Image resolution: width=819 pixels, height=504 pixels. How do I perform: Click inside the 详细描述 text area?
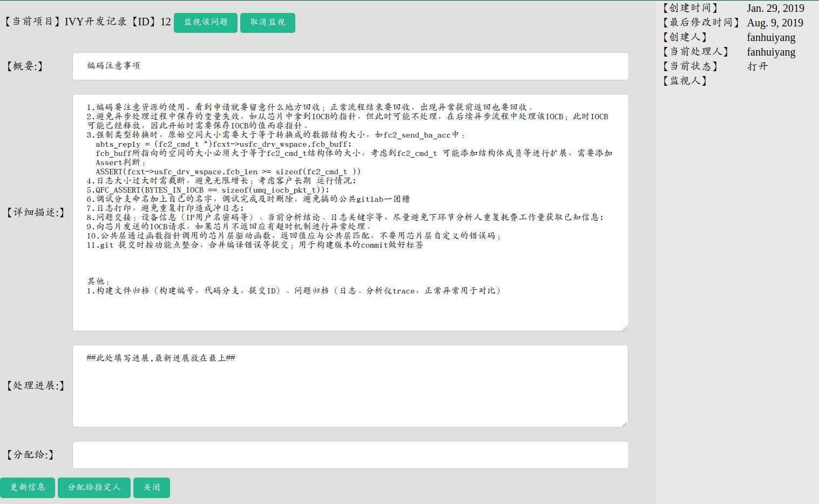pyautogui.click(x=350, y=213)
